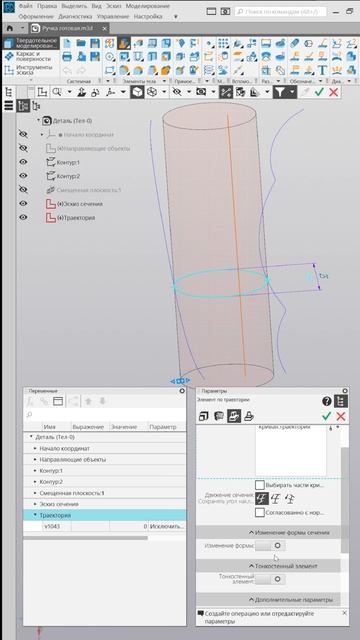Select fourth result-type icon in Parameters panel
The image size is (360, 640).
tap(249, 416)
